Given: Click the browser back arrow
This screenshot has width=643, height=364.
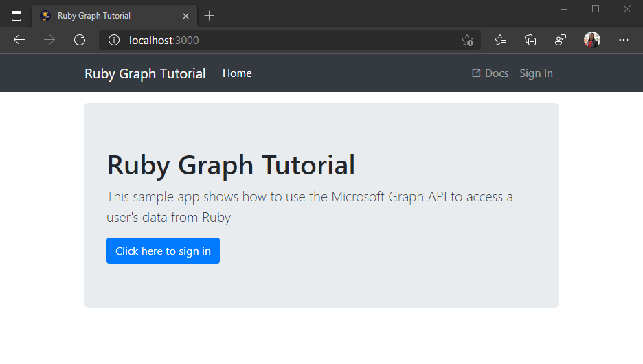Looking at the screenshot, I should tap(19, 40).
